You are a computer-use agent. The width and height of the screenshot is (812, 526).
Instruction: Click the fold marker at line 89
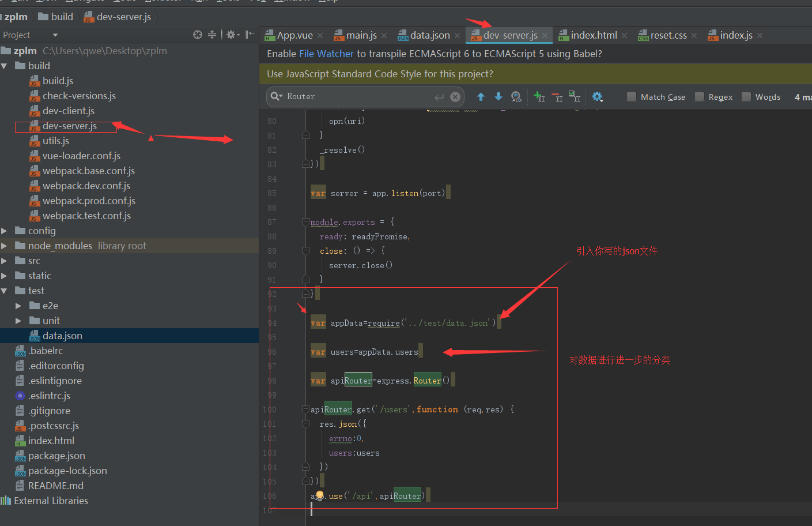click(305, 251)
